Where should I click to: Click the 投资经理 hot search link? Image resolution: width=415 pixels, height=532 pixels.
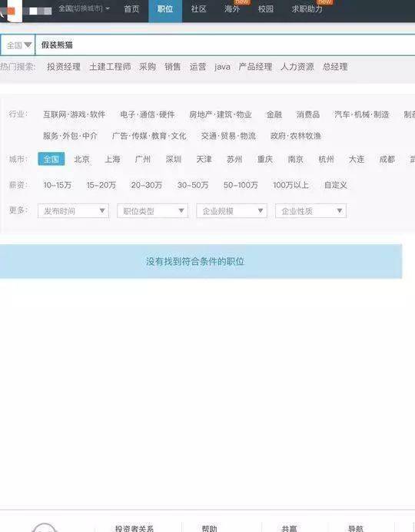click(x=64, y=67)
